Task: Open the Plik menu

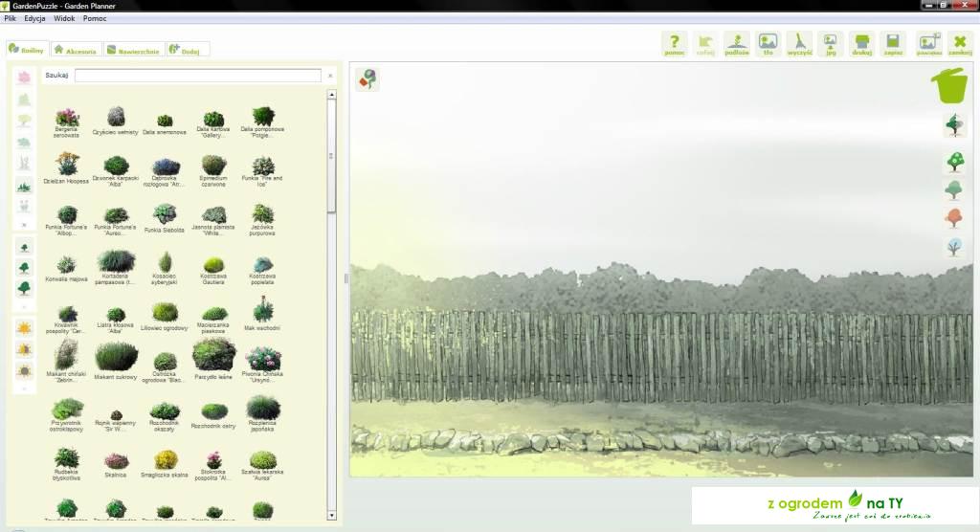Action: point(11,18)
